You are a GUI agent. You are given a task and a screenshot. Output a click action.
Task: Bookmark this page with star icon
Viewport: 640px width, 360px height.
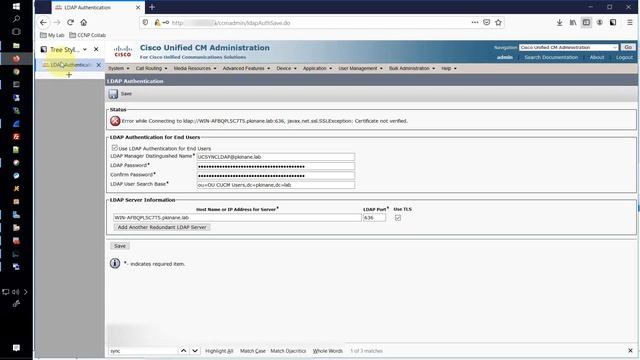click(x=498, y=22)
